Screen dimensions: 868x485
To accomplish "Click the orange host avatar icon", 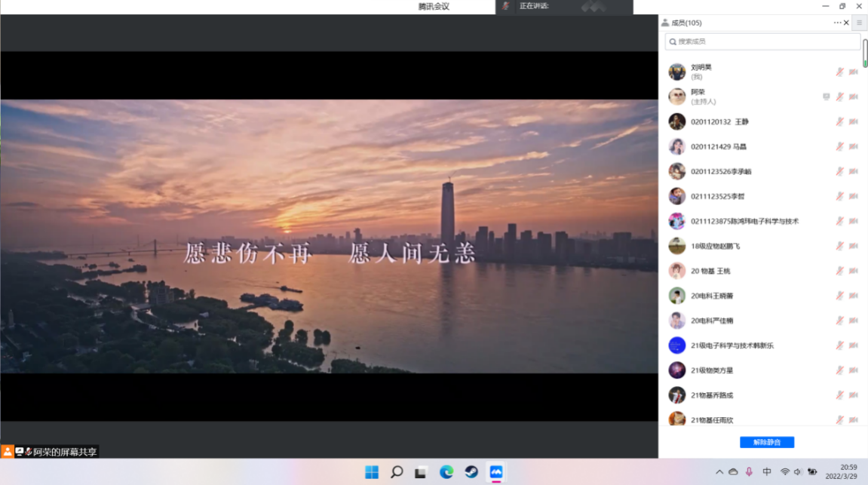I will click(x=8, y=452).
